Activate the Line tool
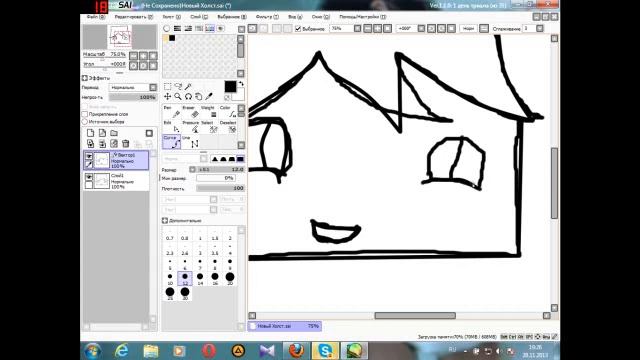640x360 pixels. [x=190, y=142]
